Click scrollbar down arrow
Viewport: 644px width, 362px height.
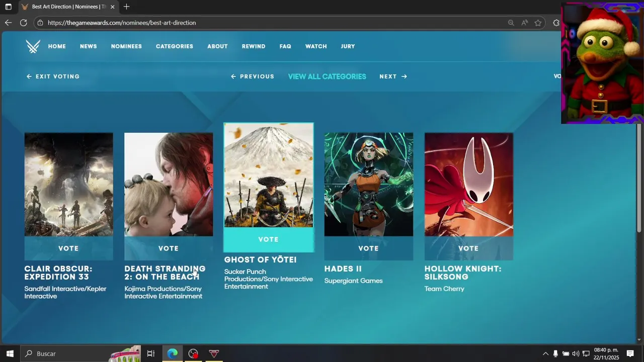click(639, 340)
